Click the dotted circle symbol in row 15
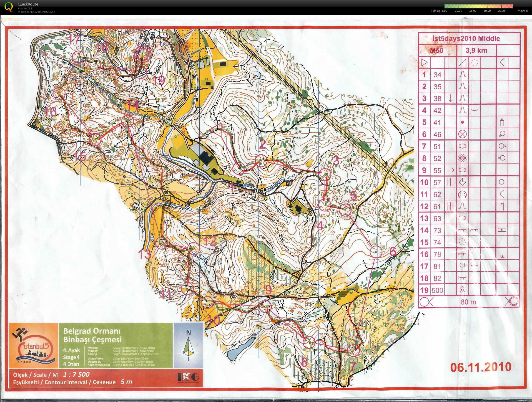 (462, 242)
